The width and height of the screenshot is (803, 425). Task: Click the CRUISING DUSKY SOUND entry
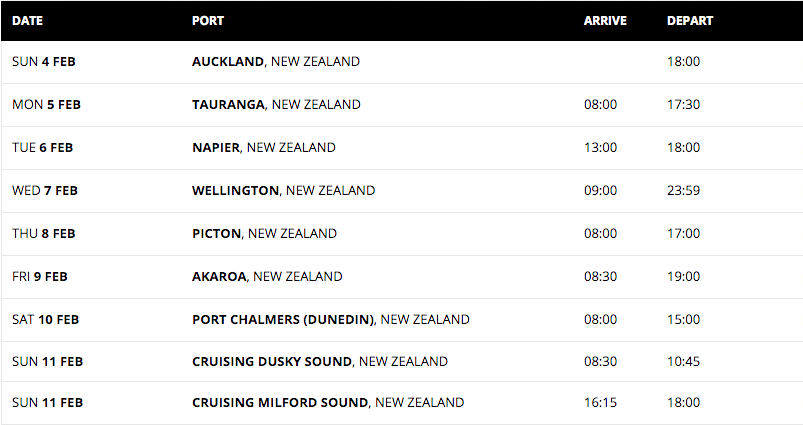pyautogui.click(x=320, y=362)
